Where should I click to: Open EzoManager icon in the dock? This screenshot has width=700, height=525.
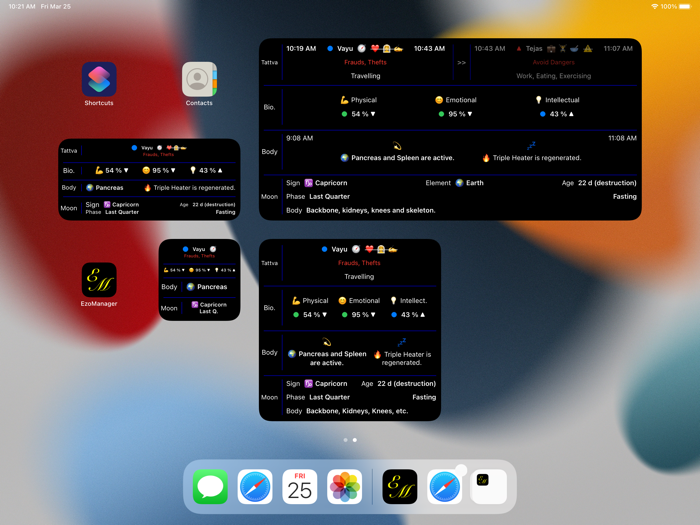400,487
